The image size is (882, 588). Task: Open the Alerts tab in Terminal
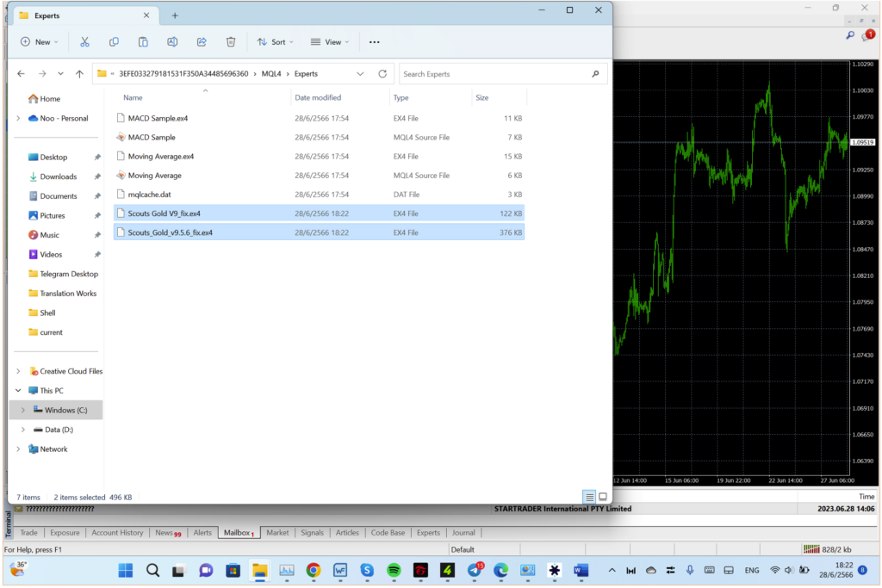(202, 532)
